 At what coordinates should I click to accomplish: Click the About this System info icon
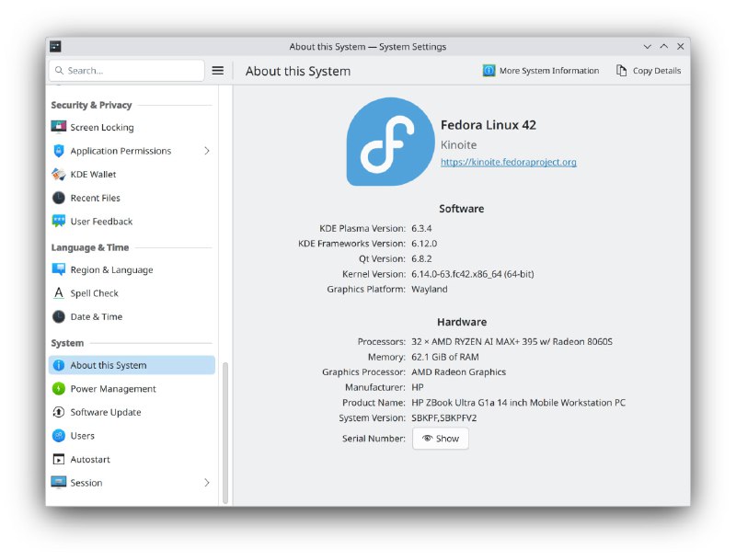[x=59, y=365]
